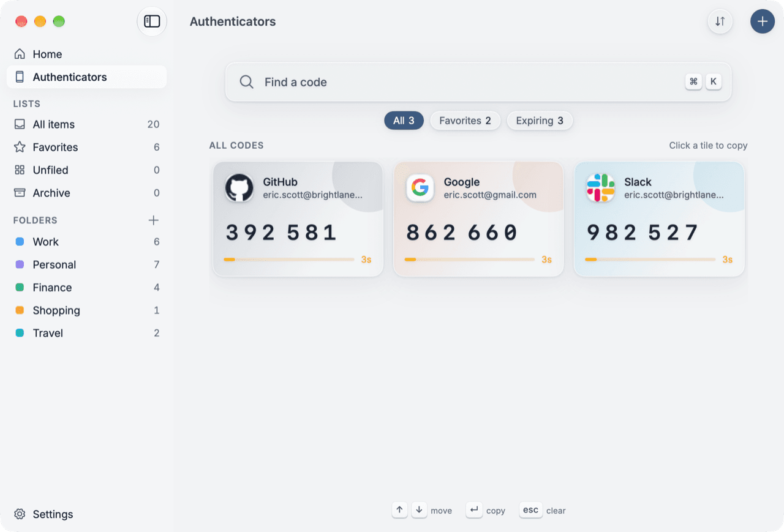The image size is (784, 532).
Task: Open the sort order button
Action: [x=720, y=21]
